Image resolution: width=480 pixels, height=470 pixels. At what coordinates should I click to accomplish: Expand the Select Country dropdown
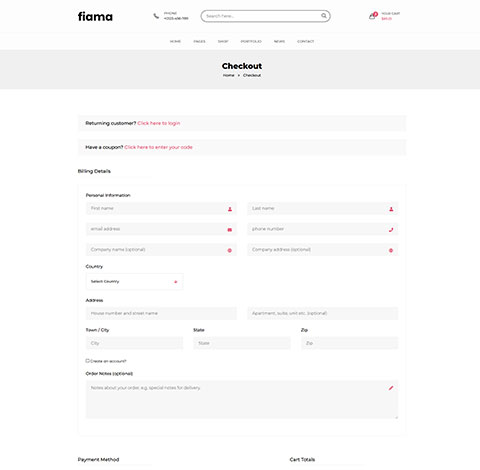134,282
